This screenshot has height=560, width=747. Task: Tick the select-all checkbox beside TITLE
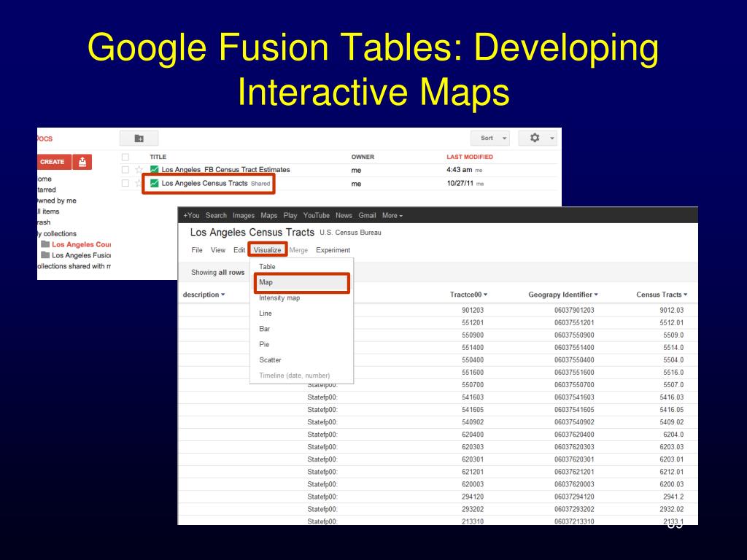point(125,157)
